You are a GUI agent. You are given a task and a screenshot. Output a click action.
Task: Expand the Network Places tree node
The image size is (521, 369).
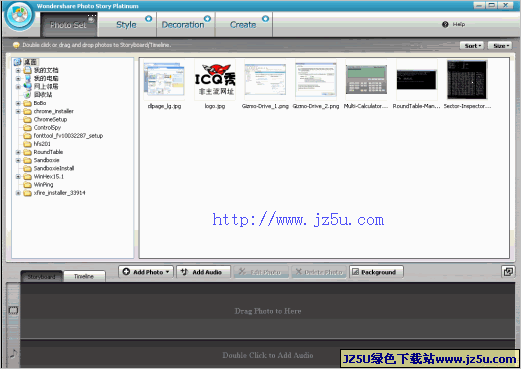[18, 87]
